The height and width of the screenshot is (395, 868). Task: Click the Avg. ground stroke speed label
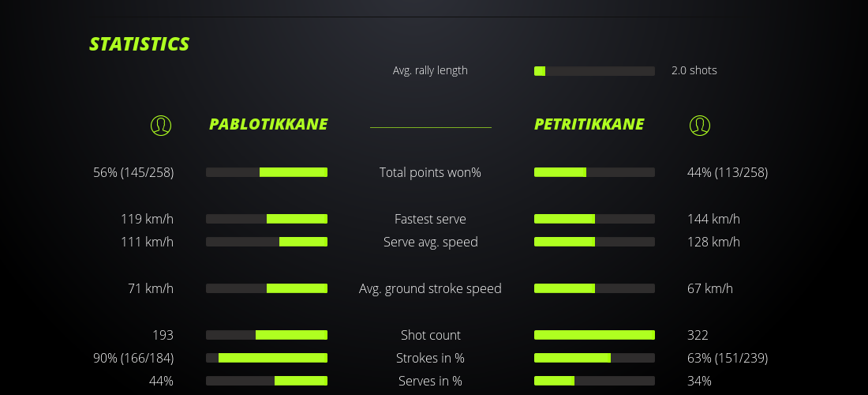point(430,288)
